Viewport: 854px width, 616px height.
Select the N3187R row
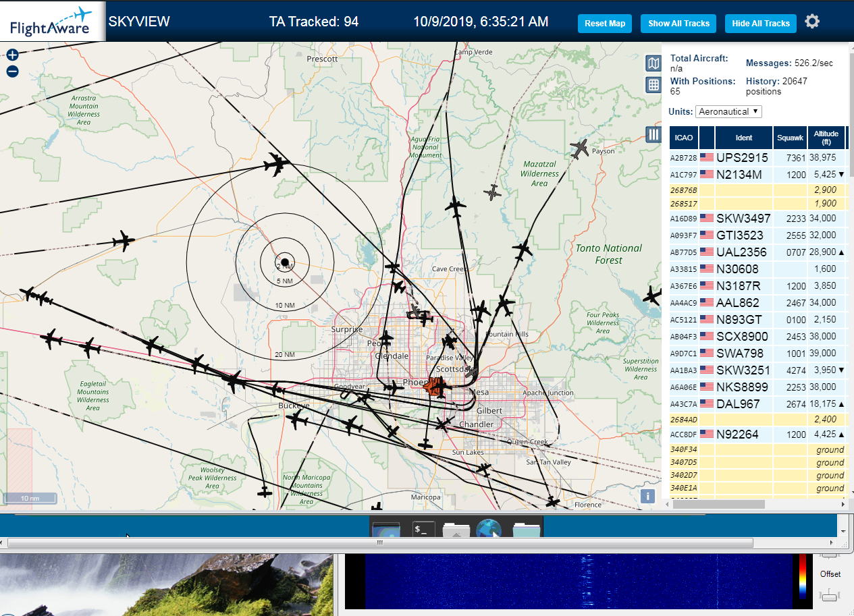point(758,286)
